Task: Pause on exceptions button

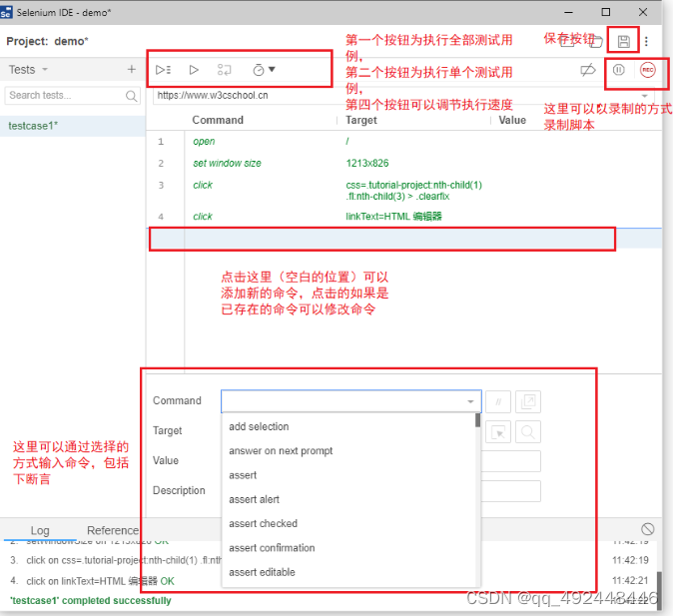Action: tap(618, 70)
